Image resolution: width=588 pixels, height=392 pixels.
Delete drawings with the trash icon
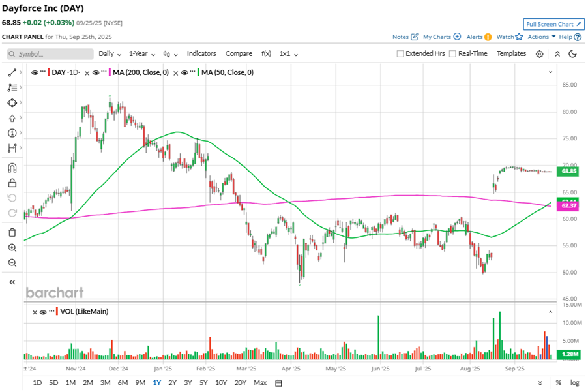coord(12,232)
